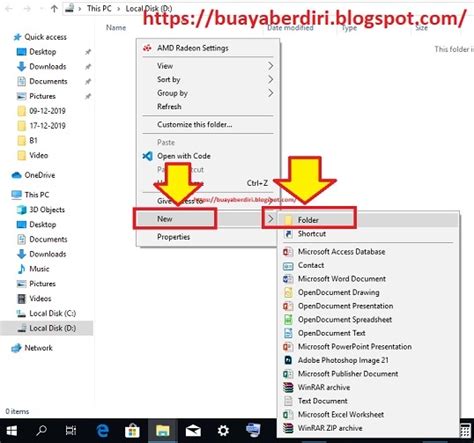The height and width of the screenshot is (443, 474).
Task: Click the Up arrow navigation button
Action: click(54, 9)
